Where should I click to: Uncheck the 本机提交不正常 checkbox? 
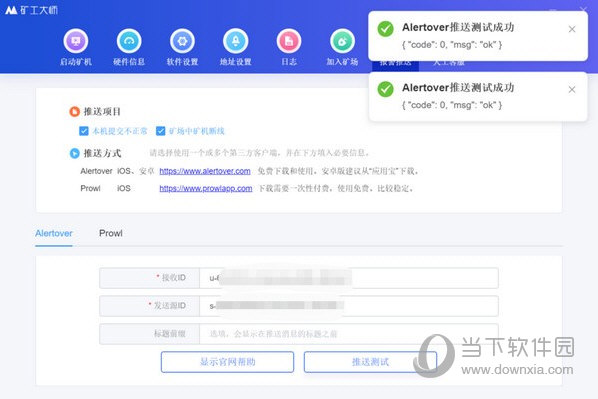84,131
